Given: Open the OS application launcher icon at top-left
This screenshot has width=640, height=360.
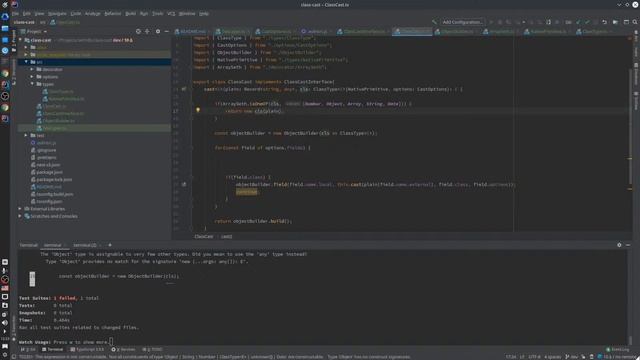Looking at the screenshot, I should coord(5,4).
